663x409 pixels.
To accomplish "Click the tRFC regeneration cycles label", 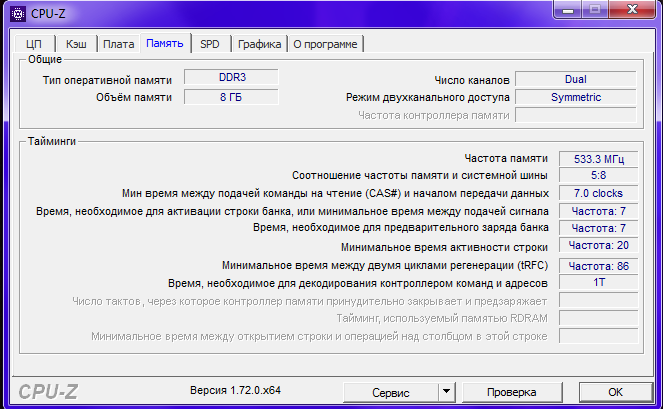I will point(385,265).
